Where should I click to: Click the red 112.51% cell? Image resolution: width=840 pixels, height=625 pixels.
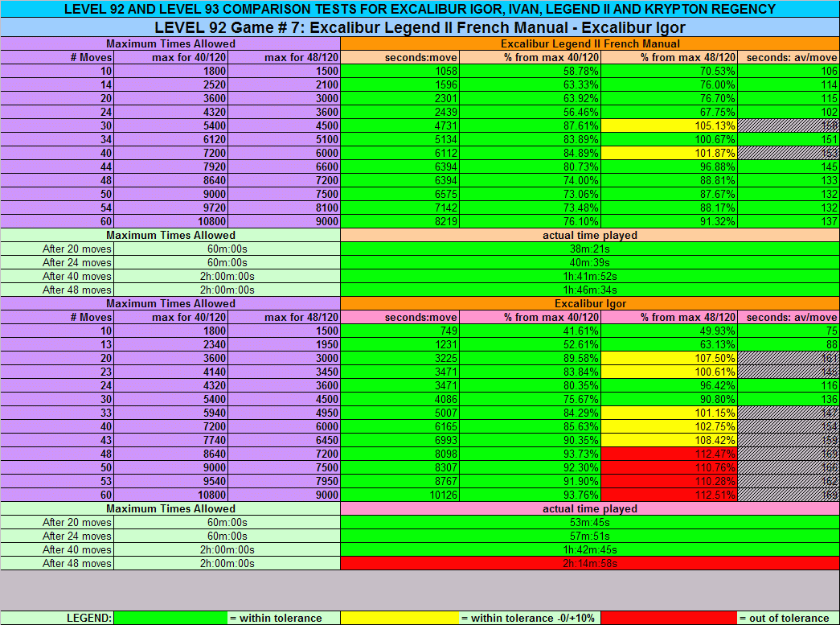(669, 495)
